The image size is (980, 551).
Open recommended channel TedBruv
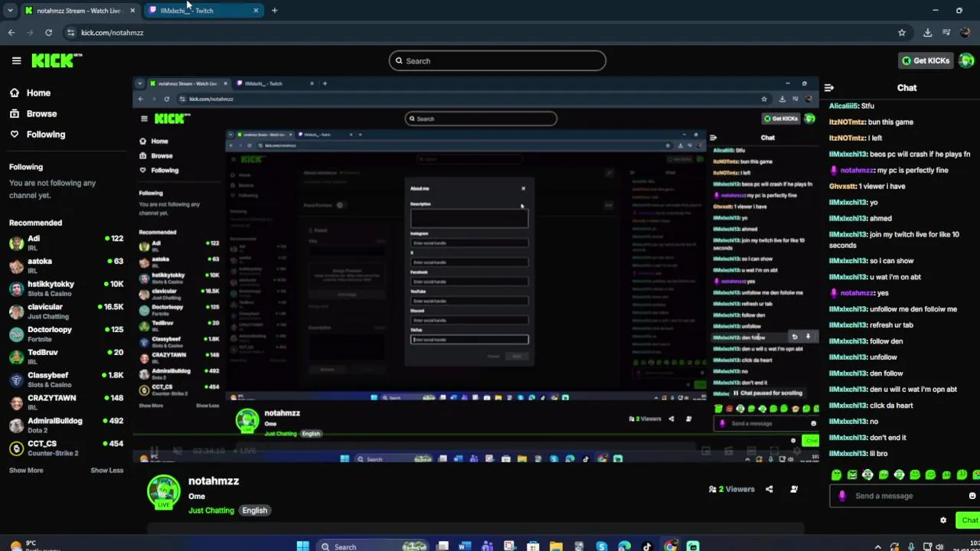point(66,357)
